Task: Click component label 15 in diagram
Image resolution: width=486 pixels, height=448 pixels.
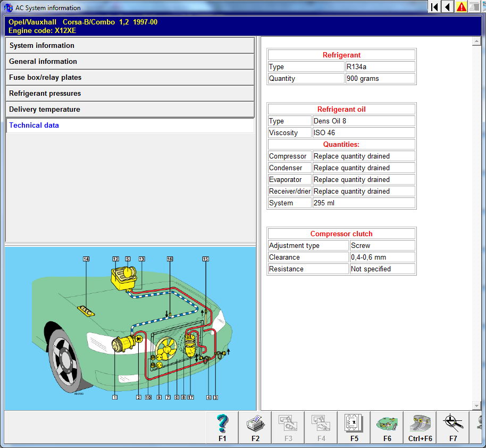Action: pyautogui.click(x=205, y=259)
